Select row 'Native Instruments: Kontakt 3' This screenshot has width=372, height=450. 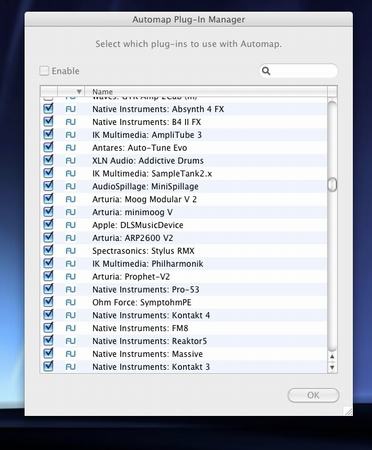click(184, 367)
